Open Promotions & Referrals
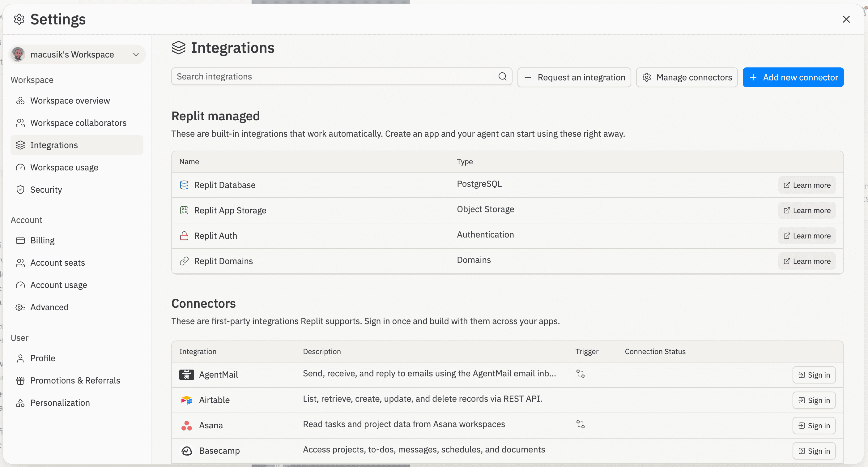The image size is (868, 467). (x=77, y=380)
